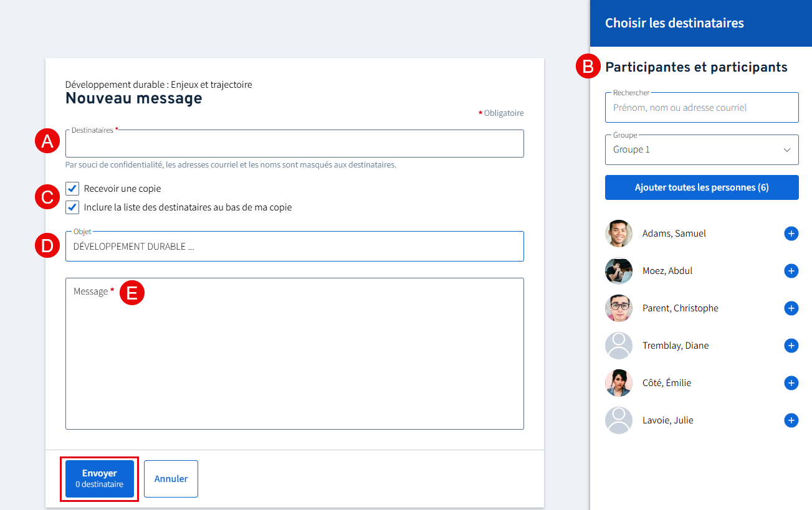This screenshot has height=510, width=812.
Task: Uncheck 'Recevoir une copie' checkbox
Action: [x=72, y=189]
